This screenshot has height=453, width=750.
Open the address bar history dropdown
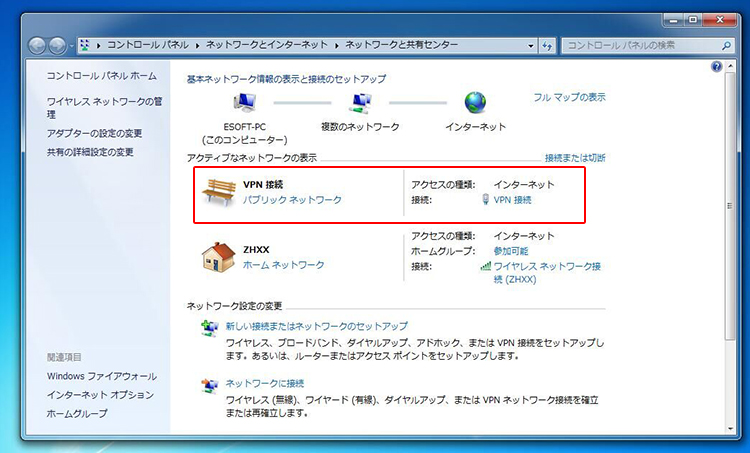(530, 46)
